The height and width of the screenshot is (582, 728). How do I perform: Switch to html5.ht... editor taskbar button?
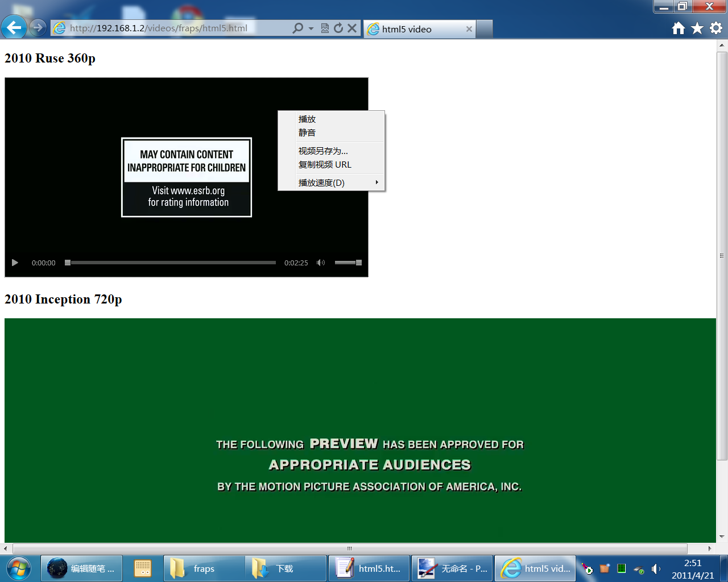point(369,568)
